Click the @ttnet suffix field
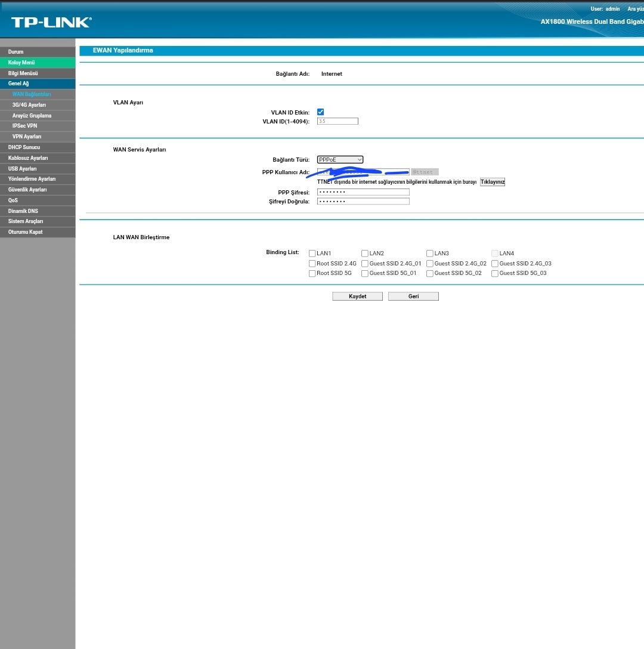The image size is (644, 649). pyautogui.click(x=425, y=172)
